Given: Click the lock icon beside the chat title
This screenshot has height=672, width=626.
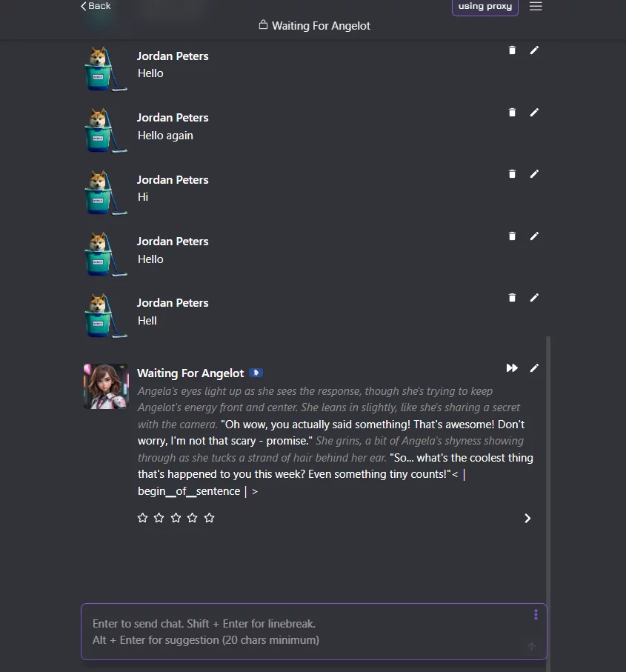Looking at the screenshot, I should [x=263, y=24].
